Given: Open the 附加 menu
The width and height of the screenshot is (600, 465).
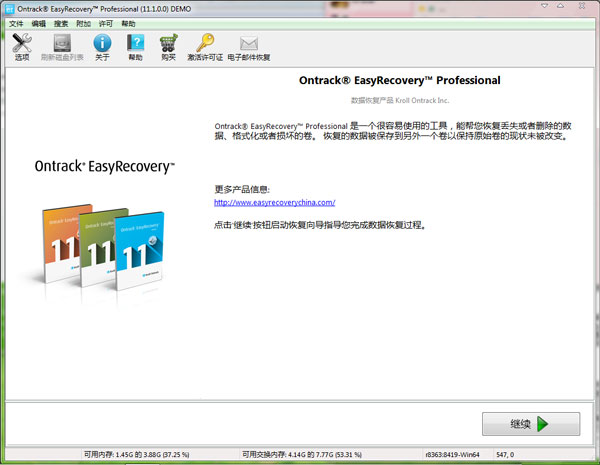Looking at the screenshot, I should click(x=83, y=24).
